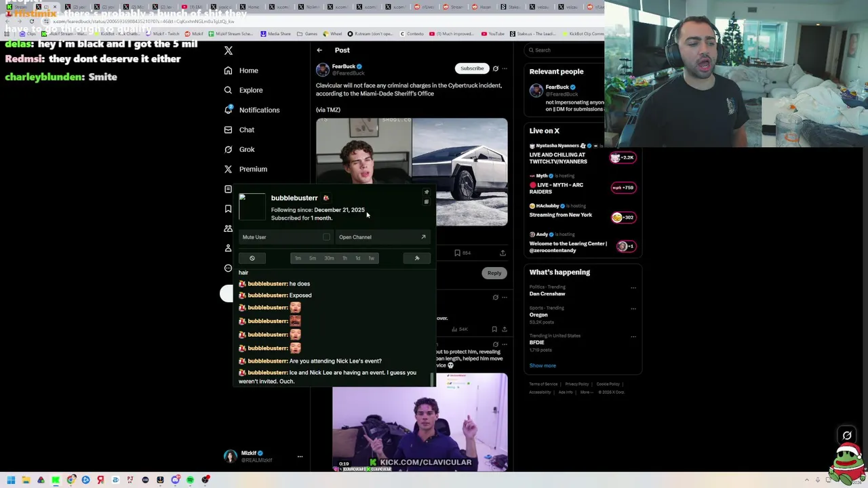Pin the bubblebusterr user card
This screenshot has width=868, height=488.
coord(427,192)
